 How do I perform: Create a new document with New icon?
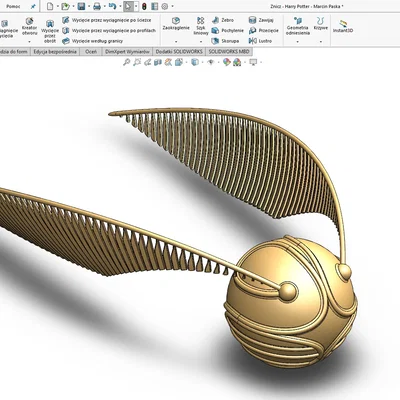[x=50, y=6]
